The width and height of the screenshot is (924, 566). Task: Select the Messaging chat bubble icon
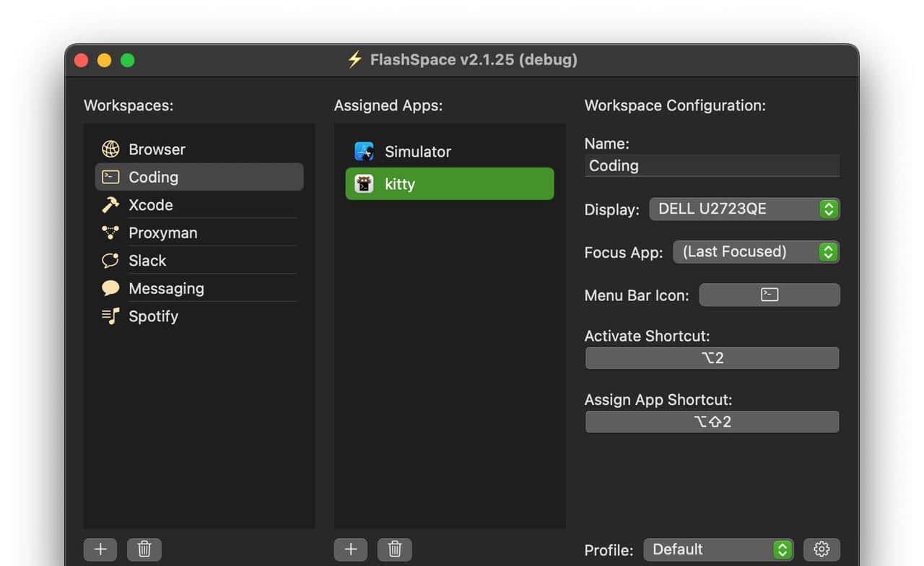click(110, 289)
